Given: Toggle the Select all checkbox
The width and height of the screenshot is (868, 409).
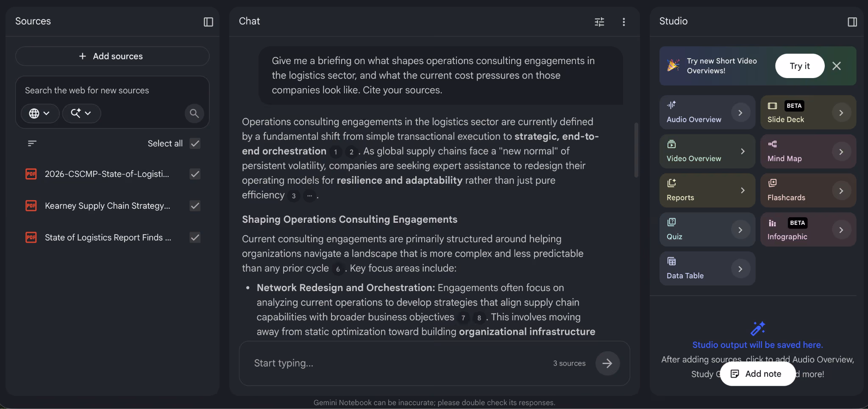Looking at the screenshot, I should click(x=195, y=143).
